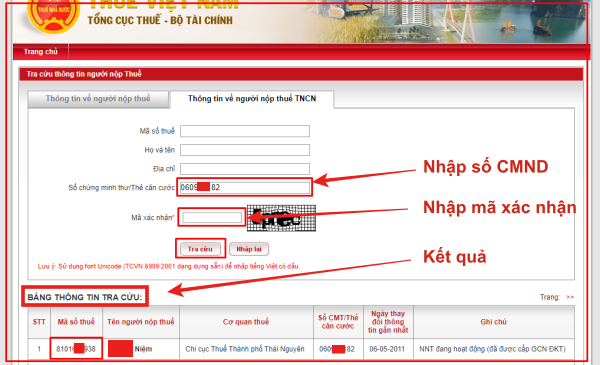Click into the Họ và tên field

tap(245, 150)
